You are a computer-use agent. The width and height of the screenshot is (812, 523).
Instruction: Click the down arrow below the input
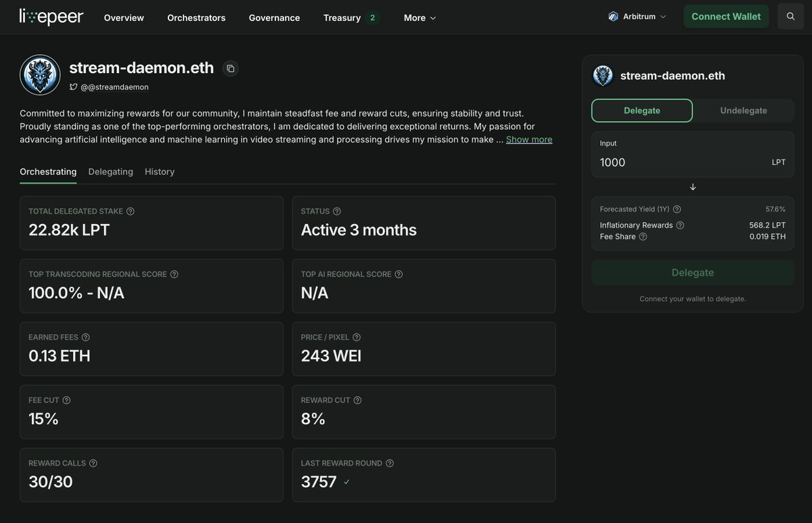pos(693,187)
